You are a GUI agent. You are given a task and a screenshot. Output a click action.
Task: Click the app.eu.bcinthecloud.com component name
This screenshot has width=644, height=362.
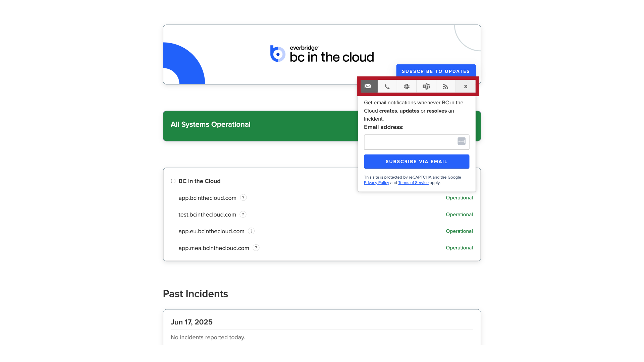click(211, 231)
